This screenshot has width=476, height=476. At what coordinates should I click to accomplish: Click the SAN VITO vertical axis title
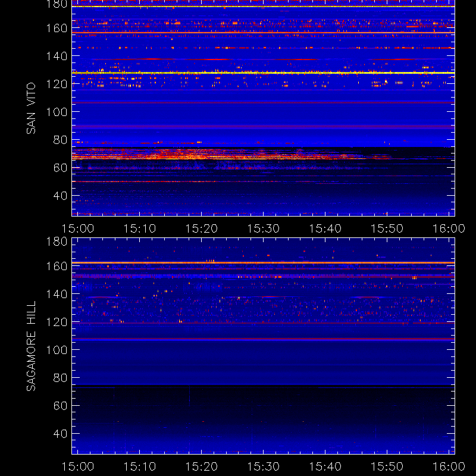(31, 108)
